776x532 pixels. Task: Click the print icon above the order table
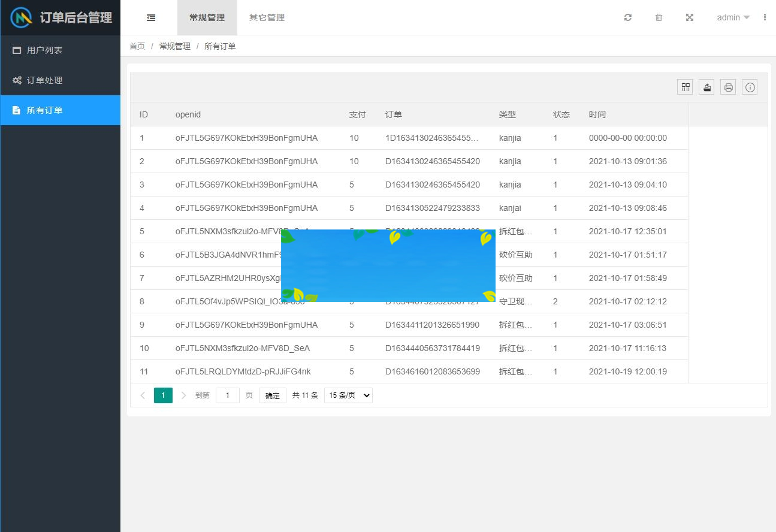[728, 87]
